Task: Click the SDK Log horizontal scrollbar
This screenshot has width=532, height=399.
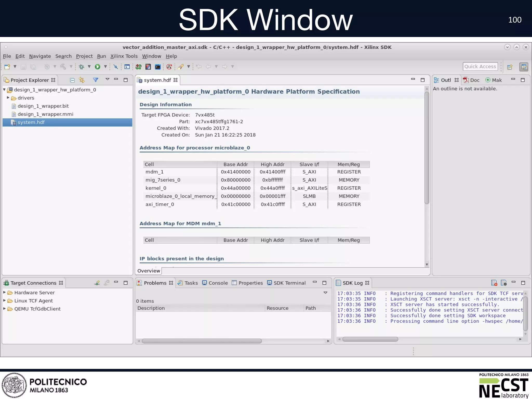Action: tap(370, 339)
